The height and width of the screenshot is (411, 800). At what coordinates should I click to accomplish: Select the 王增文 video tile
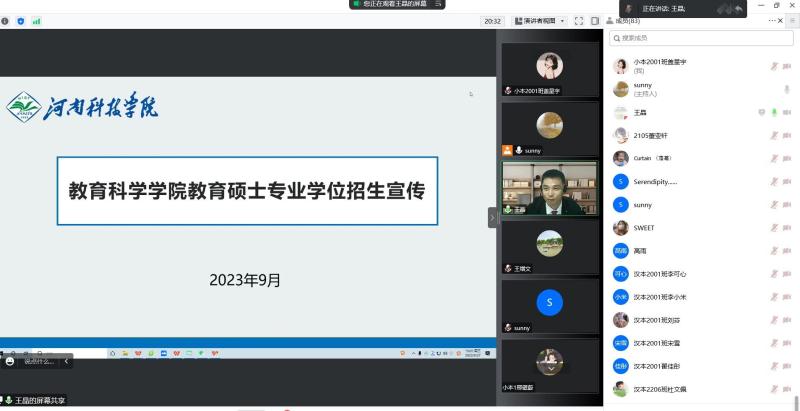549,247
